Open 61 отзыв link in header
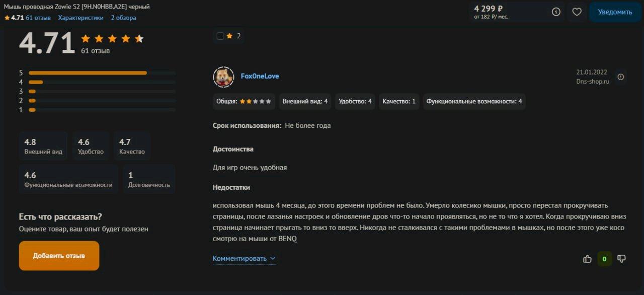Viewport: 644px width, 295px height. 38,18
